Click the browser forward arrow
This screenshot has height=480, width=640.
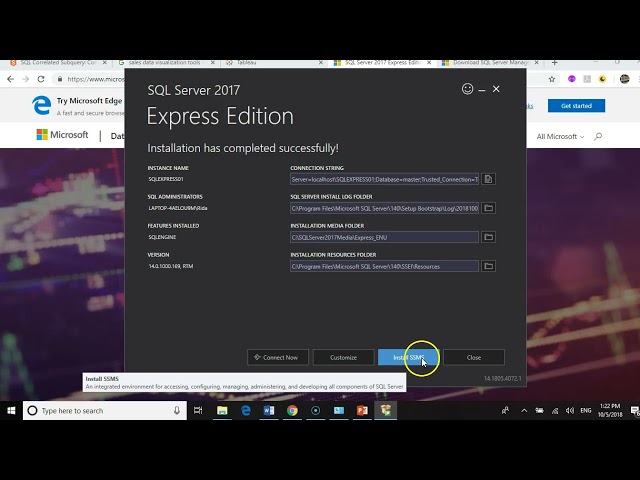pos(26,79)
